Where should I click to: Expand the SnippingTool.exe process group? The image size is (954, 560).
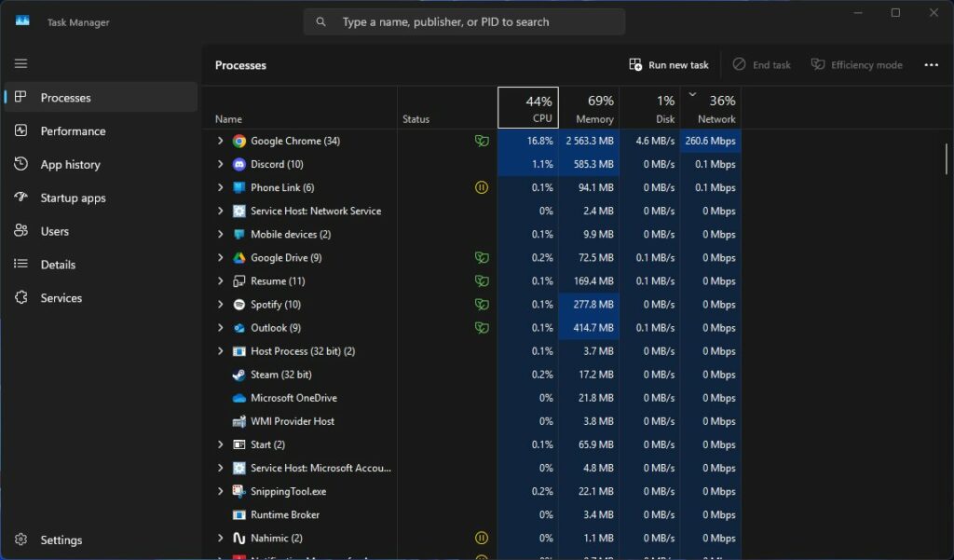pyautogui.click(x=220, y=491)
